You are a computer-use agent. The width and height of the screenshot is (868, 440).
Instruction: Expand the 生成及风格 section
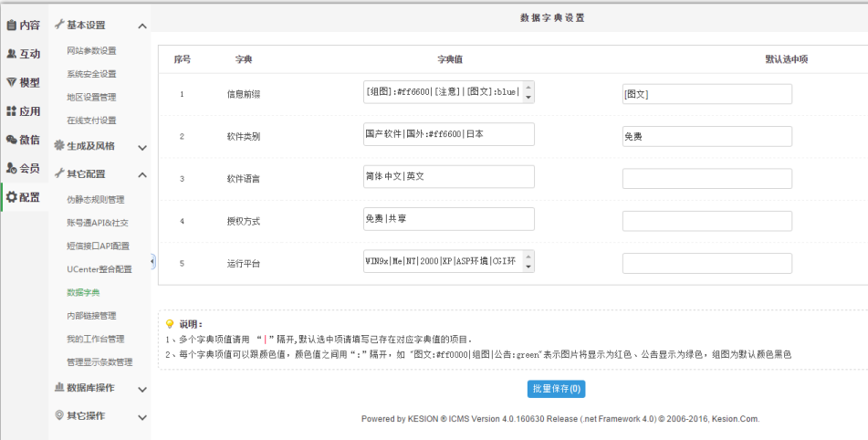[142, 146]
